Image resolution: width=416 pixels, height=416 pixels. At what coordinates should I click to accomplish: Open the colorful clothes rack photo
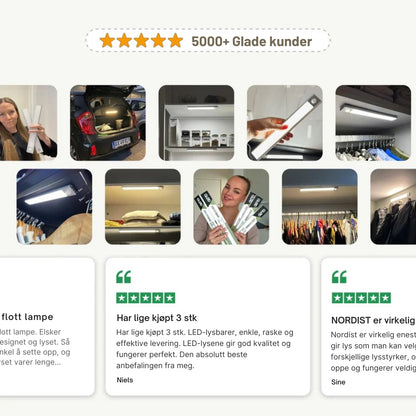tap(320, 207)
